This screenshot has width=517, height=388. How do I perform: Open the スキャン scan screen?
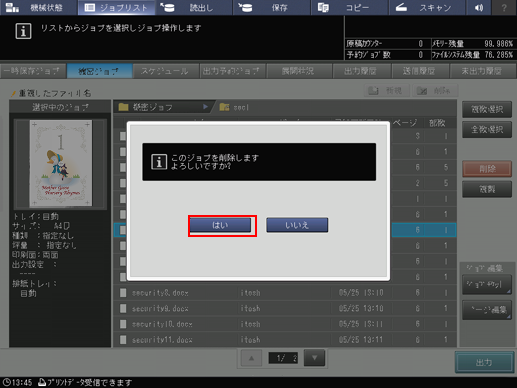[x=427, y=7]
